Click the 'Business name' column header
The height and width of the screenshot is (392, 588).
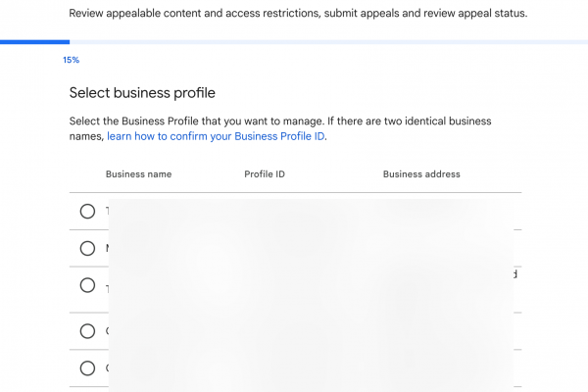pos(138,174)
